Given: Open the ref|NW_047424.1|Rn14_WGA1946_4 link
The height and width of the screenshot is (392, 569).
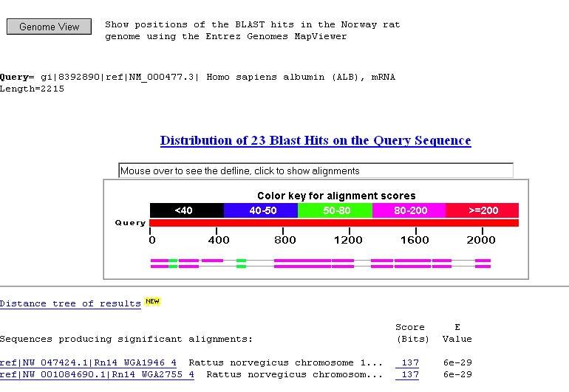Looking at the screenshot, I should coord(88,362).
